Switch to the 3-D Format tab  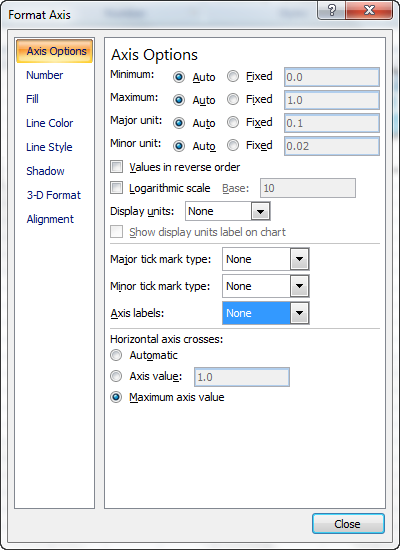(54, 195)
